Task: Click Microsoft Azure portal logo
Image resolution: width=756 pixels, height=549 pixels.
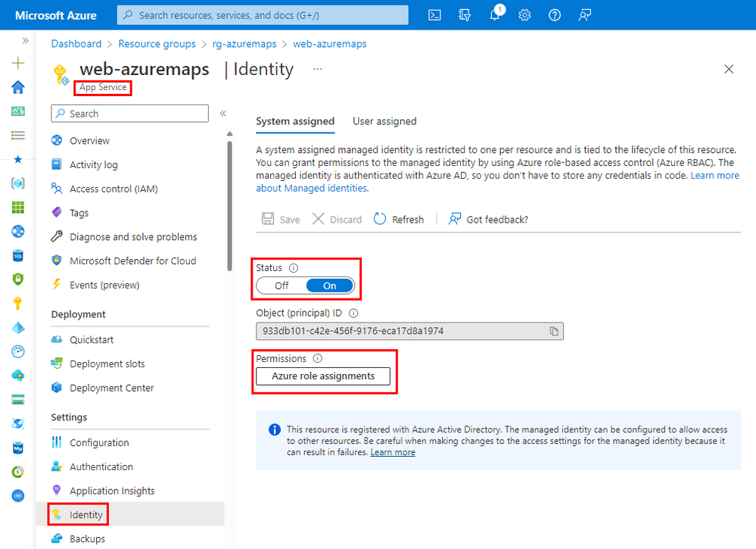Action: (56, 15)
